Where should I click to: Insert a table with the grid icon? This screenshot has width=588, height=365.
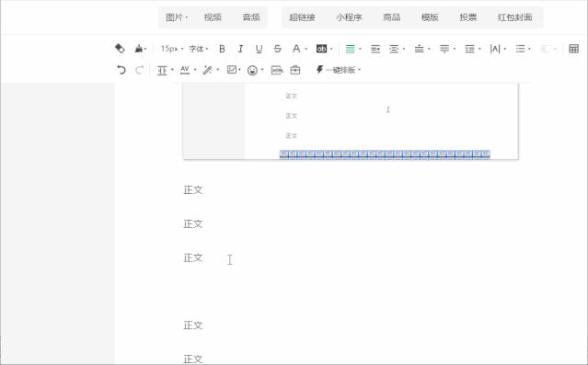click(573, 49)
